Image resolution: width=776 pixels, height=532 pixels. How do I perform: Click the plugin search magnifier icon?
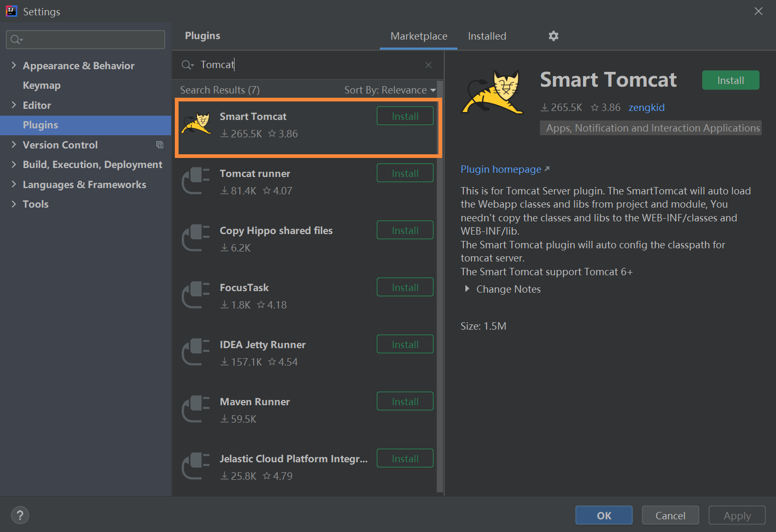[188, 65]
